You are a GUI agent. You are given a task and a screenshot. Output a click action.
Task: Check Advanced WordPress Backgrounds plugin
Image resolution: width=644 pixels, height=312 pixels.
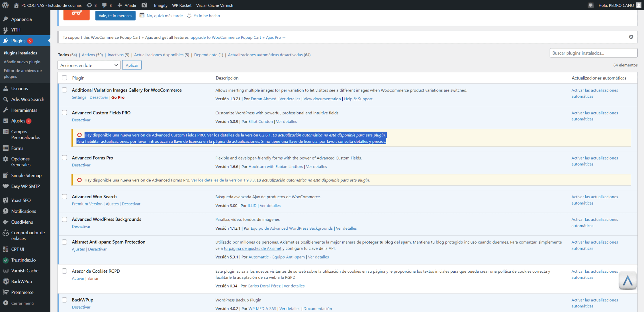point(64,219)
